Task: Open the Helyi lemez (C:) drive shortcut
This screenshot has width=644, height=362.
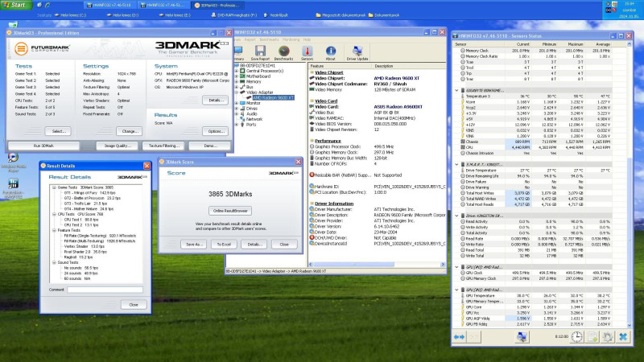Action: coord(70,15)
